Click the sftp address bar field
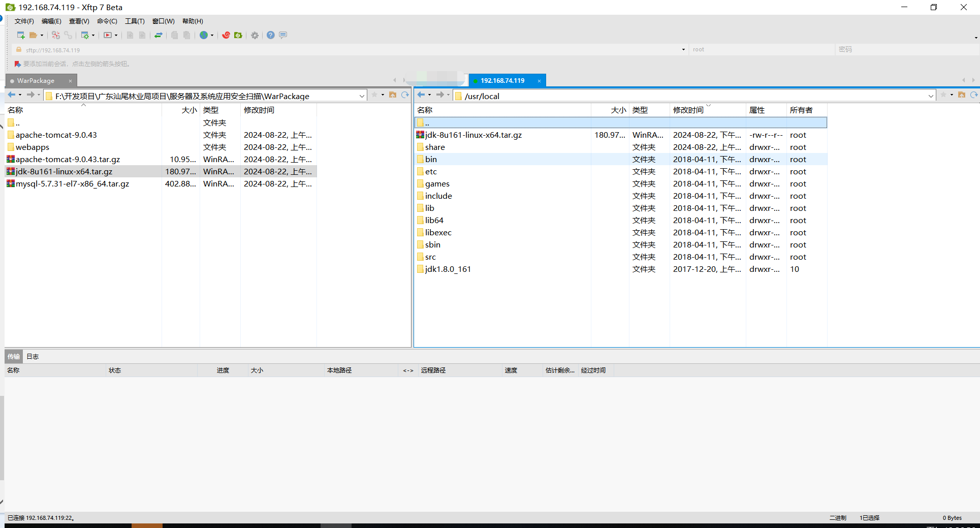Viewport: 980px width, 528px height. click(351, 50)
